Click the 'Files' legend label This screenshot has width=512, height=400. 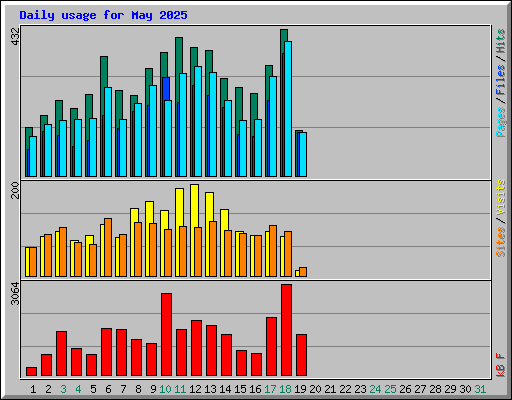pos(500,80)
